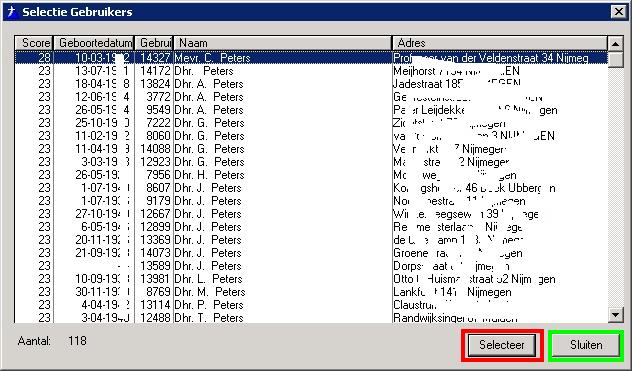Select user number 8060
The width and height of the screenshot is (632, 371).
click(x=311, y=136)
